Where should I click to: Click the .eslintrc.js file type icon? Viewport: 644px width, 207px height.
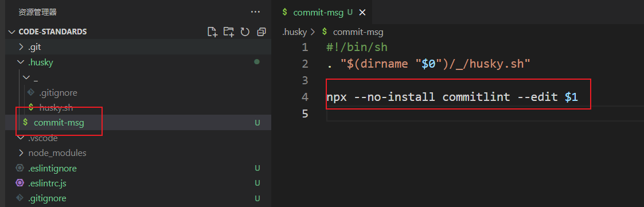click(19, 183)
